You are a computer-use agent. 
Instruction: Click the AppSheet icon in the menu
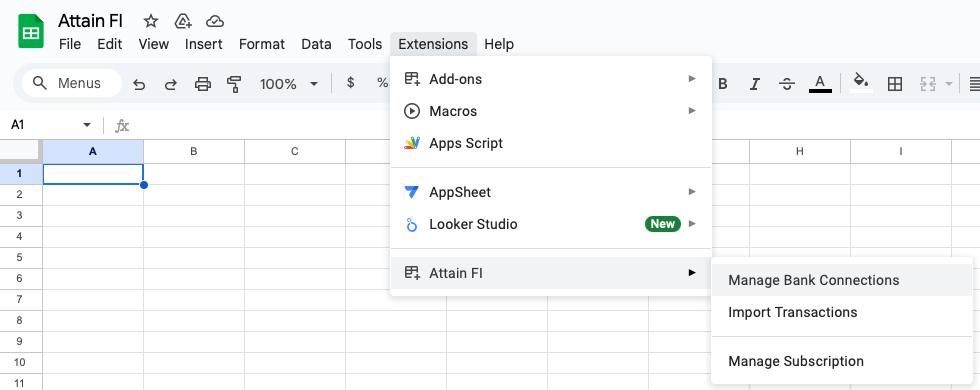point(412,192)
